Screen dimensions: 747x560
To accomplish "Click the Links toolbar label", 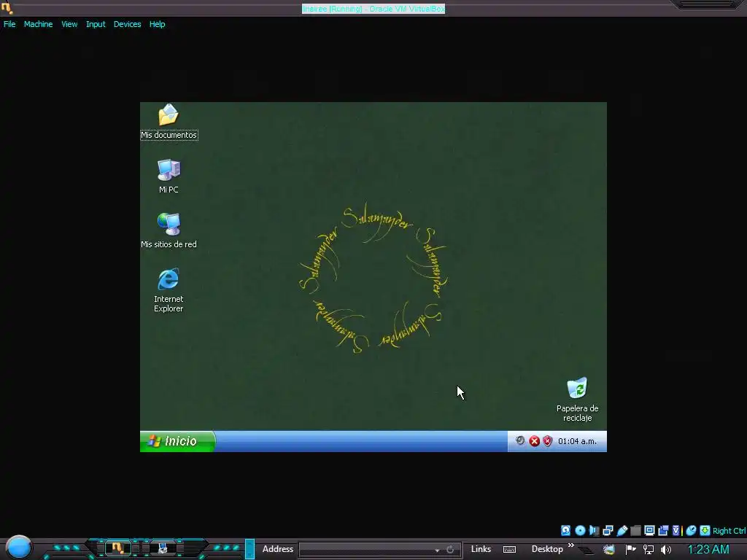I will [481, 549].
